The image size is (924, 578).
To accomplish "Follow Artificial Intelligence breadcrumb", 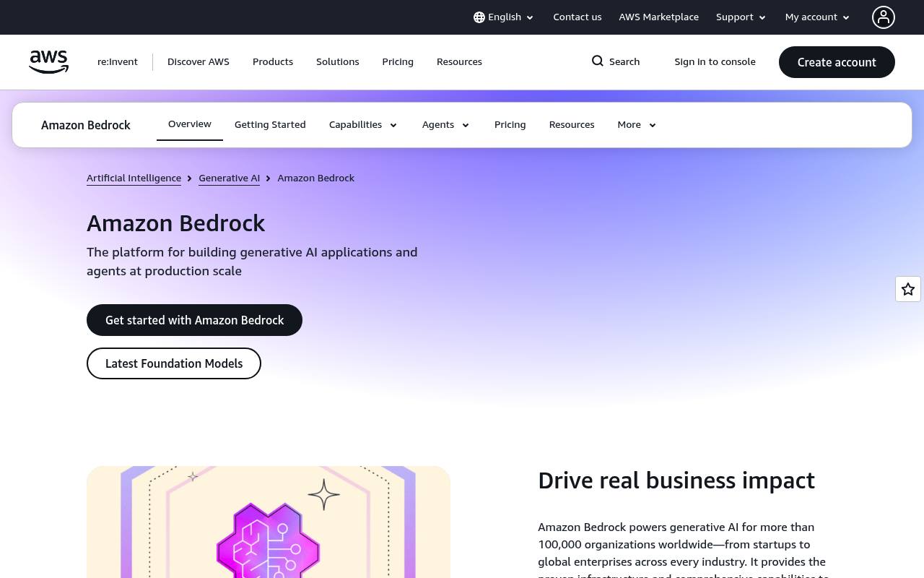I will point(134,178).
